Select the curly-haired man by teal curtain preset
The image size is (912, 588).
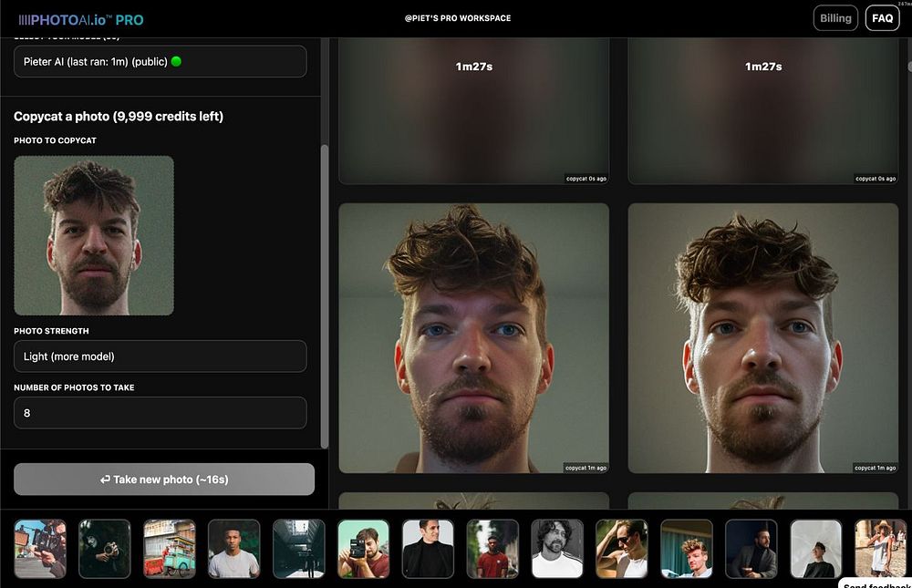[x=687, y=549]
